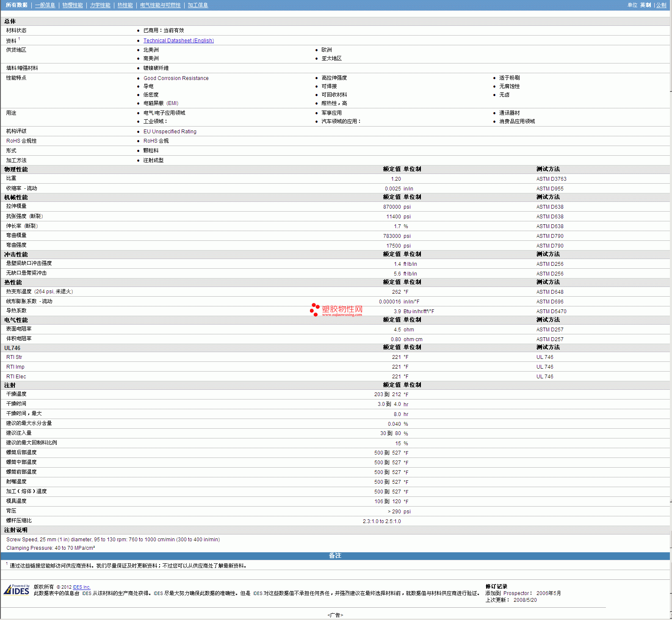
Task: Open Technical Datasheet (English) link
Action: click(x=178, y=41)
